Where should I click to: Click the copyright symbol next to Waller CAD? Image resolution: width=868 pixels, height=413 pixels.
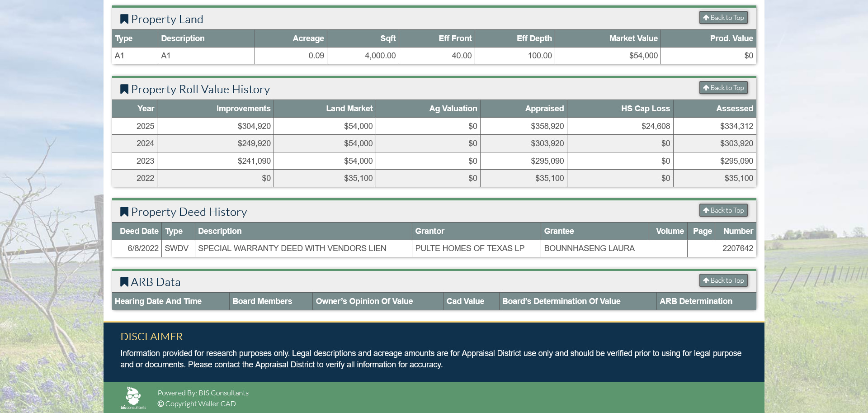click(x=160, y=404)
